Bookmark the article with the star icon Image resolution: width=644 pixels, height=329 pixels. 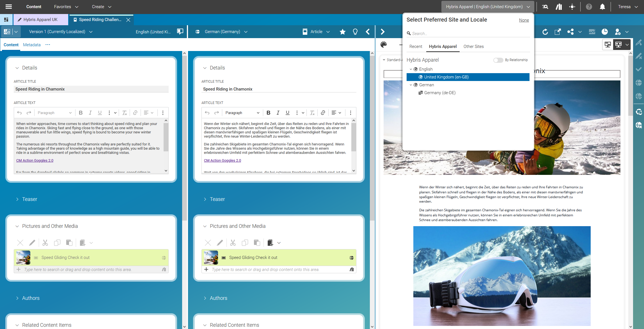click(342, 32)
